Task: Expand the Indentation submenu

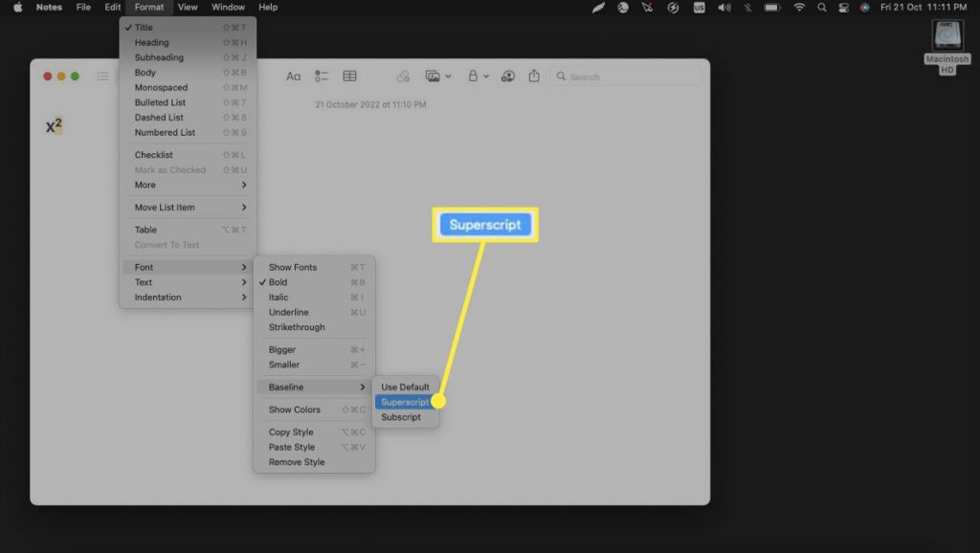Action: point(189,298)
